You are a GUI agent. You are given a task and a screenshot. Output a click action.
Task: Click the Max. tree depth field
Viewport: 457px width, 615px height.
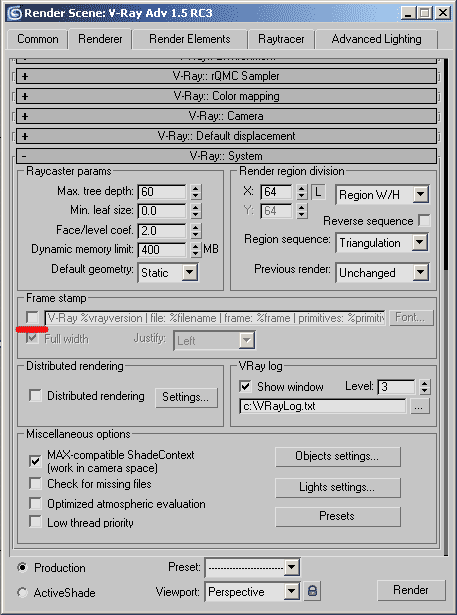tap(162, 192)
